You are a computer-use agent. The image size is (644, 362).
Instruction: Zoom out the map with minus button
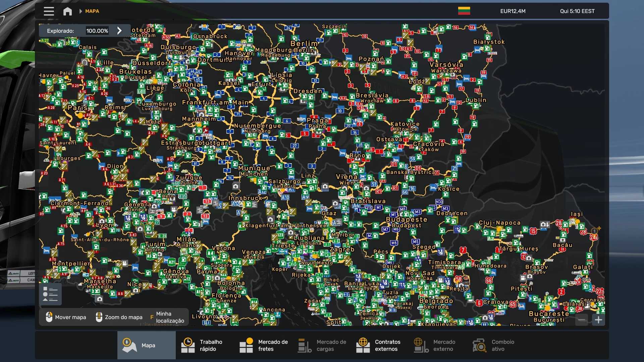point(582,320)
